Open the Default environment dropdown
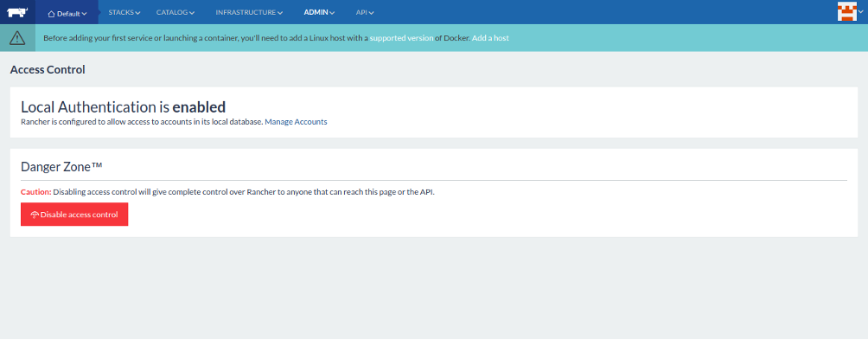868x340 pixels. [67, 13]
